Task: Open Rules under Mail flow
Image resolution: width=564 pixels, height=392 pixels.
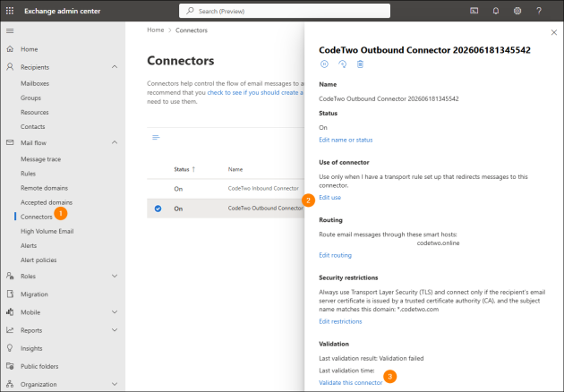Action: 28,174
